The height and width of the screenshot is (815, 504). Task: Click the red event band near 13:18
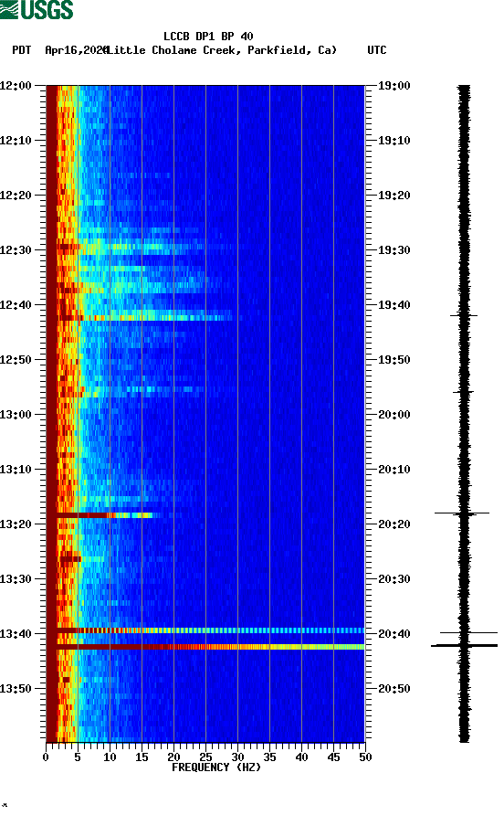[x=107, y=515]
